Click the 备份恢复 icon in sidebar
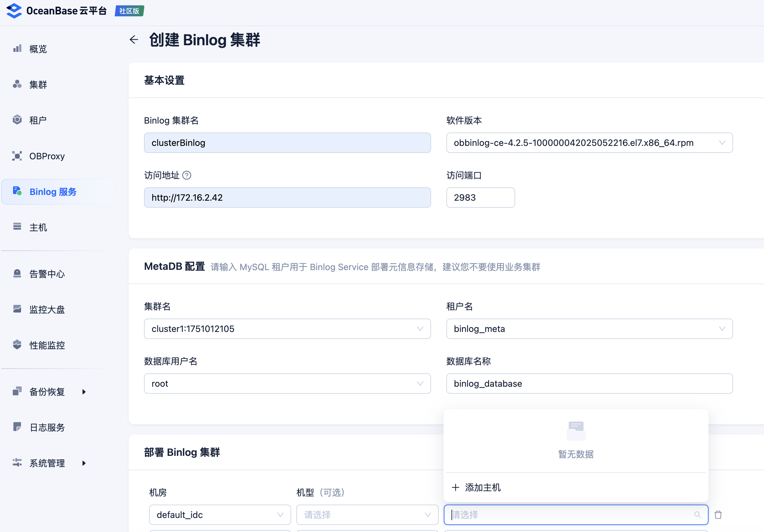Viewport: 764px width, 532px height. (x=17, y=391)
